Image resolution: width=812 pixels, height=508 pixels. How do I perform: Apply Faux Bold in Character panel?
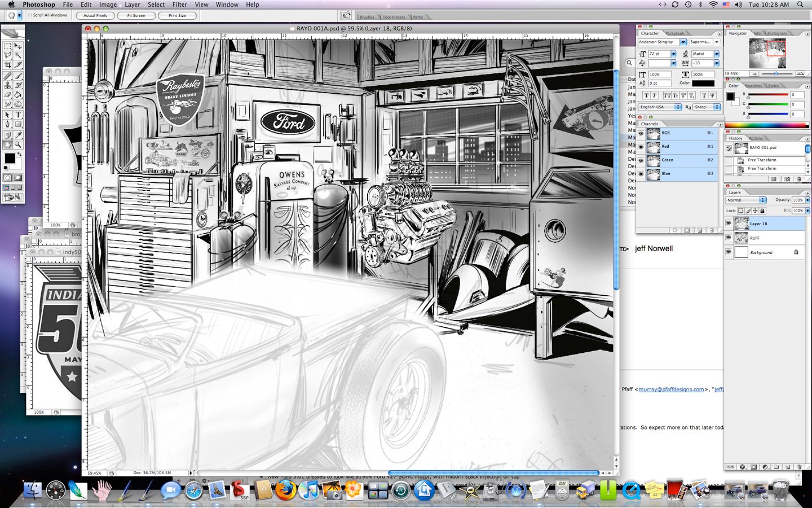click(646, 95)
